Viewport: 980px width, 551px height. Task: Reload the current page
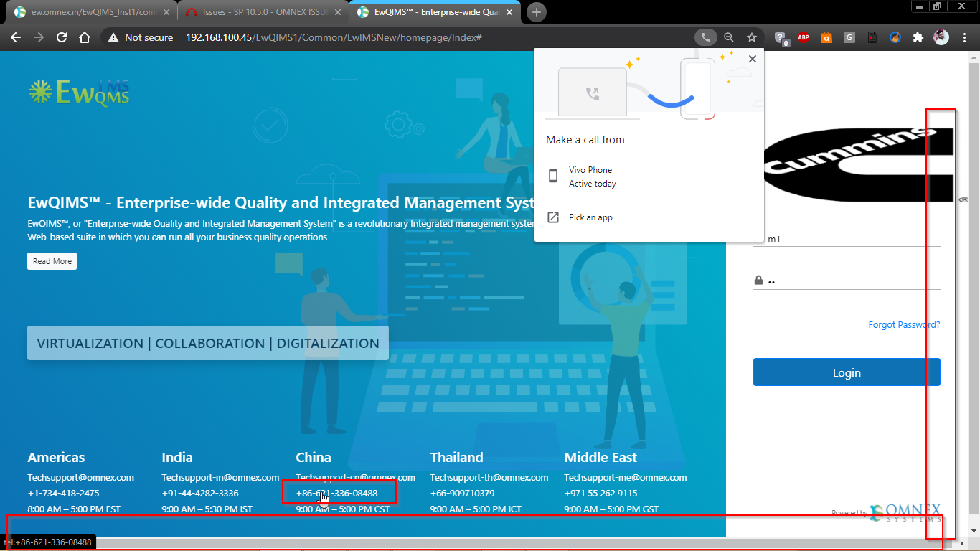[x=62, y=37]
